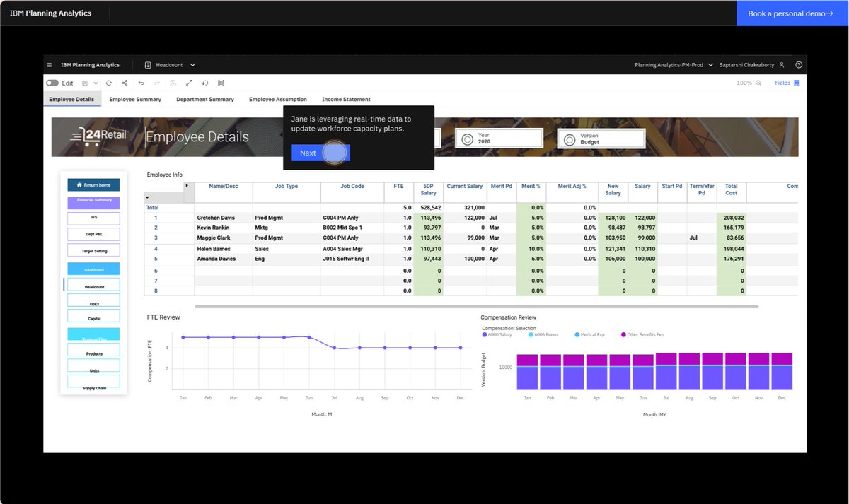This screenshot has height=504, width=849.
Task: Open the Help question mark icon
Action: [799, 65]
